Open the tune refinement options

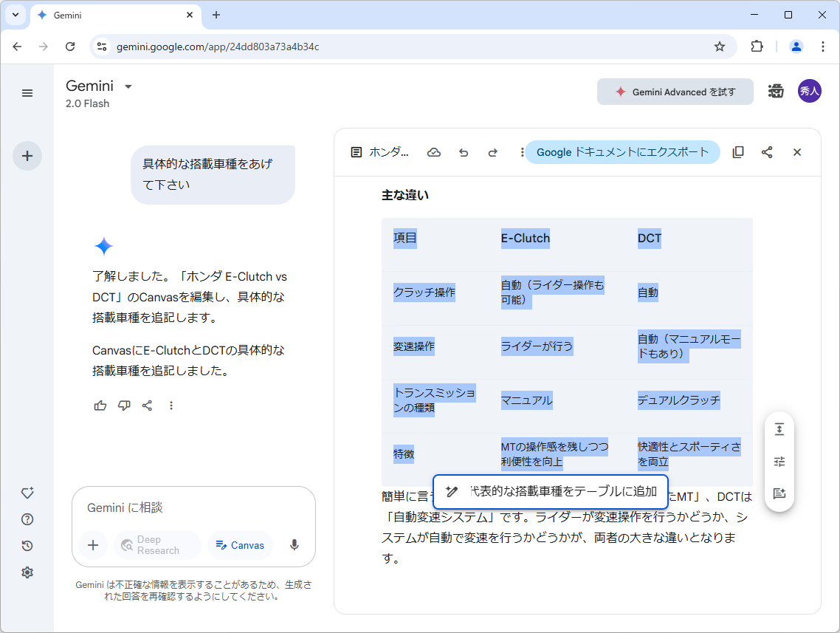click(x=779, y=461)
